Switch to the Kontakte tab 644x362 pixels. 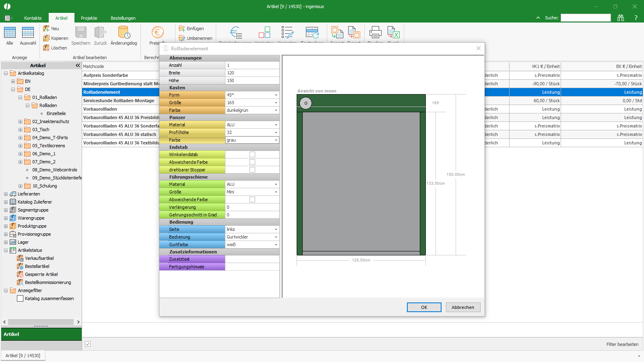pyautogui.click(x=33, y=18)
